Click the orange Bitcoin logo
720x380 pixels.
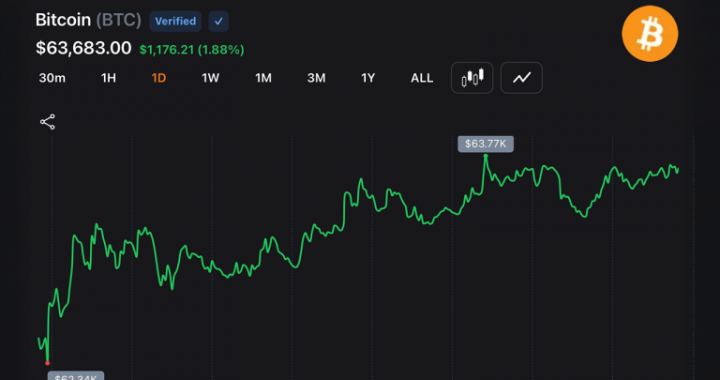[x=650, y=34]
